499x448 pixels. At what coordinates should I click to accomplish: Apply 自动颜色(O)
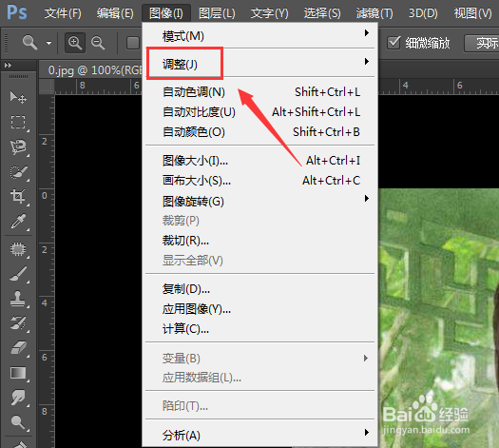coord(260,132)
